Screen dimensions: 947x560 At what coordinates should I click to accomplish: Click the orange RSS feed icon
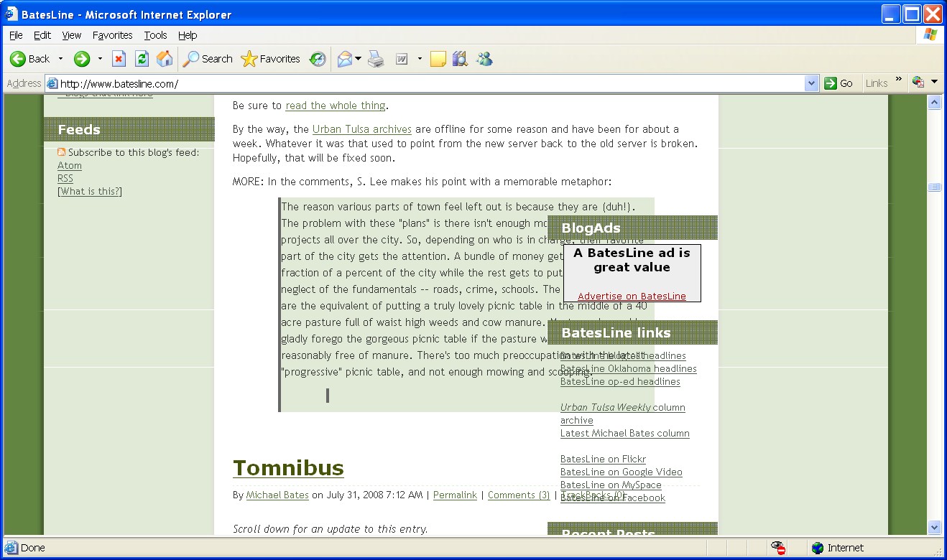coord(62,152)
